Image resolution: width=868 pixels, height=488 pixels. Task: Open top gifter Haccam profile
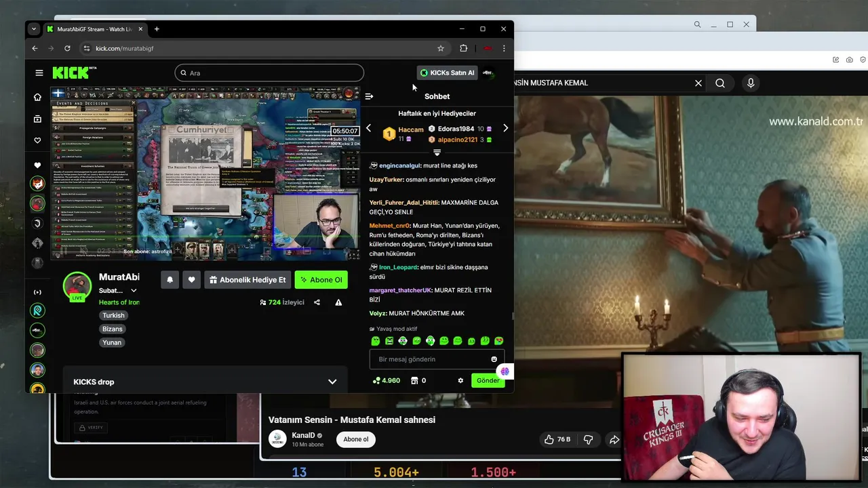[x=410, y=129]
